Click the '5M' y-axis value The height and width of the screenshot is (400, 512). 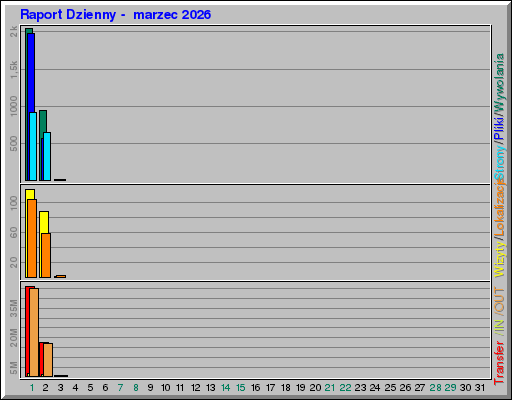coord(14,368)
